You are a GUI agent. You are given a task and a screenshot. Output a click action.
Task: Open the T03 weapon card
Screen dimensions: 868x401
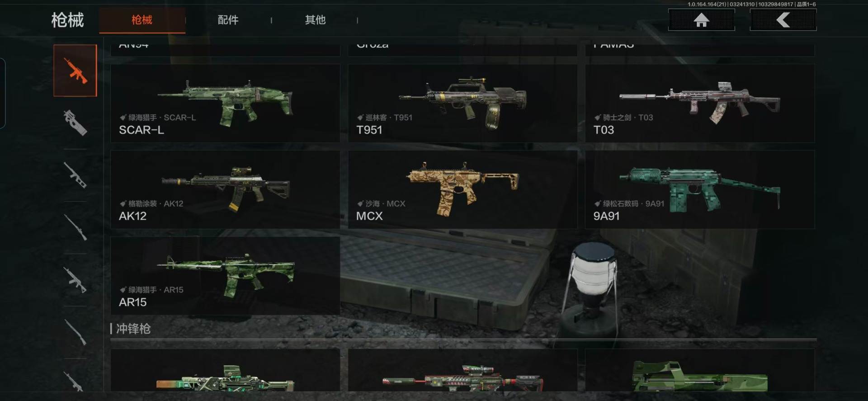(700, 104)
